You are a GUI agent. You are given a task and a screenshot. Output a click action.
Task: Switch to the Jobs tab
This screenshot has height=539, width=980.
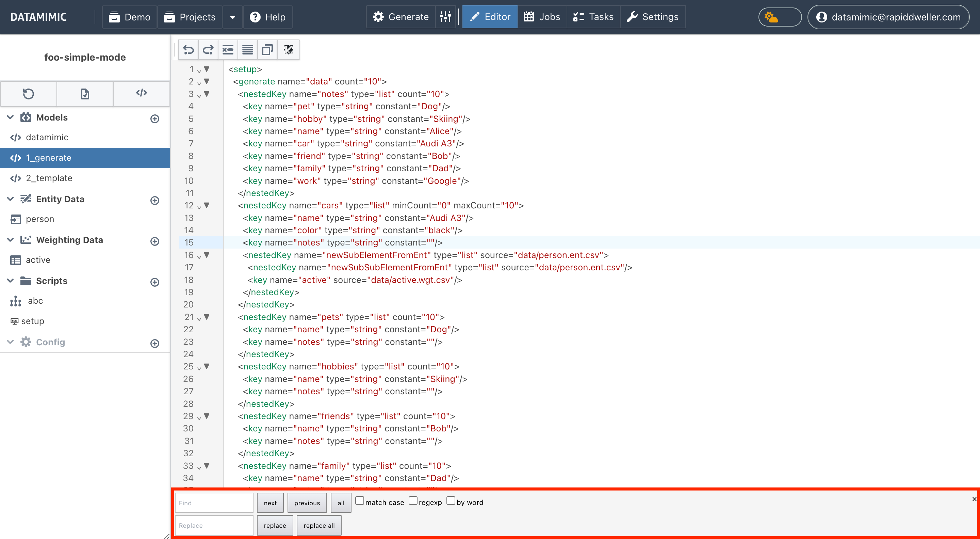coord(542,17)
